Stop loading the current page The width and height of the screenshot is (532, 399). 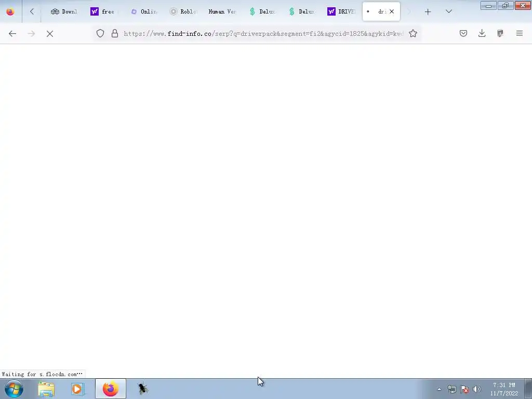pyautogui.click(x=50, y=34)
